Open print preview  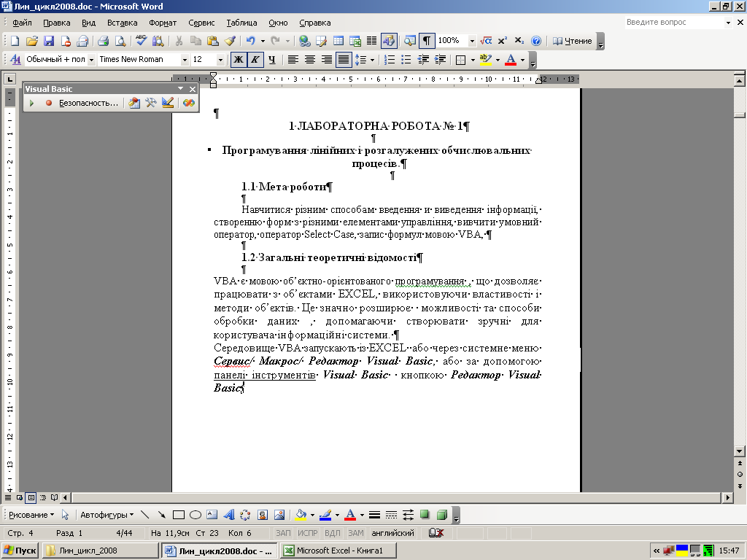coord(120,42)
